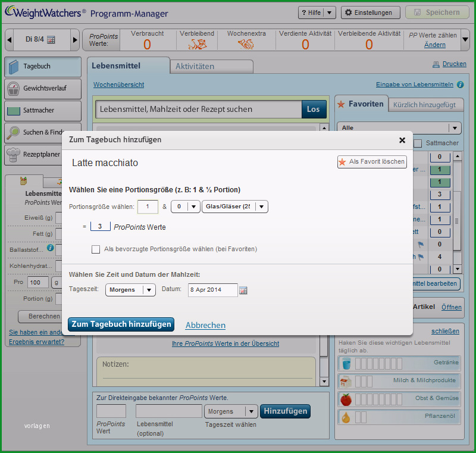Click the star Als Favorit löschen button
The image size is (476, 453).
372,162
